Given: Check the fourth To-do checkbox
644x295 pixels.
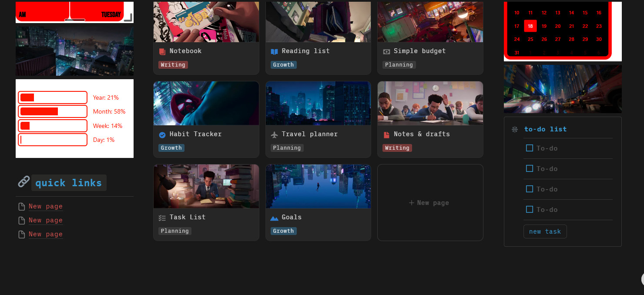Looking at the screenshot, I should click(530, 209).
